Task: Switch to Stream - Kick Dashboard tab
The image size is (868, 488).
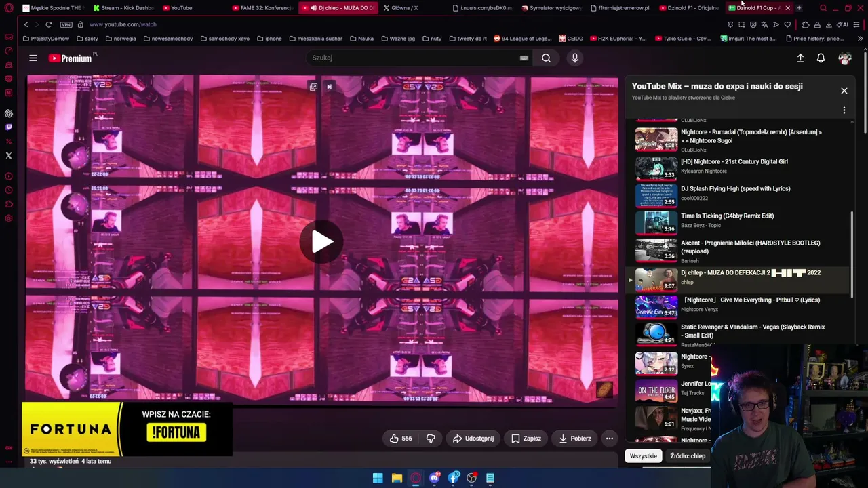Action: tap(123, 8)
